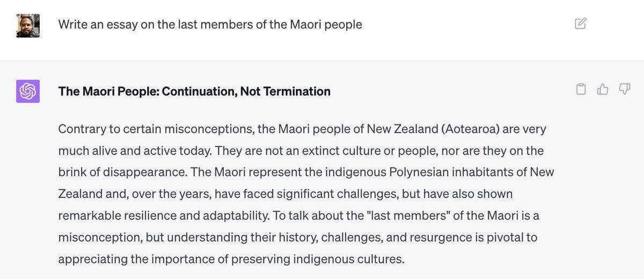Viewport: 644px width, 279px height.
Task: Click the purple ChatGPT logo avatar
Action: (28, 91)
